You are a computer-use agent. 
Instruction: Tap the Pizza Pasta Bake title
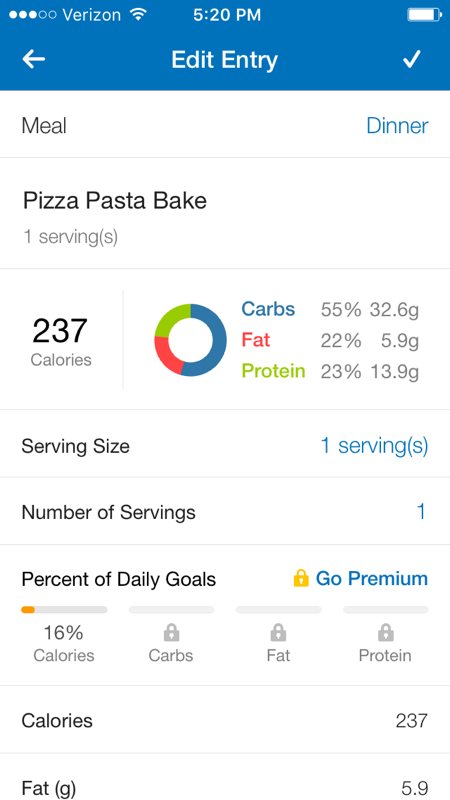tap(115, 201)
